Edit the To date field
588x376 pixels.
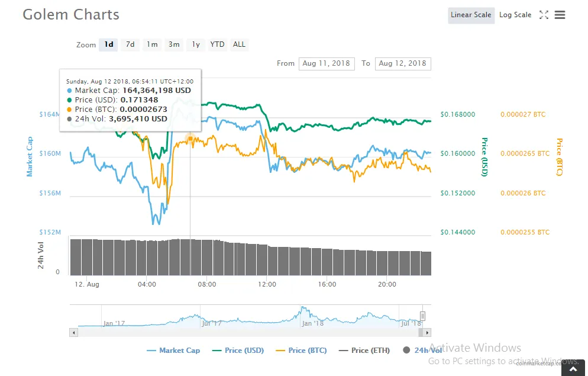click(x=403, y=63)
